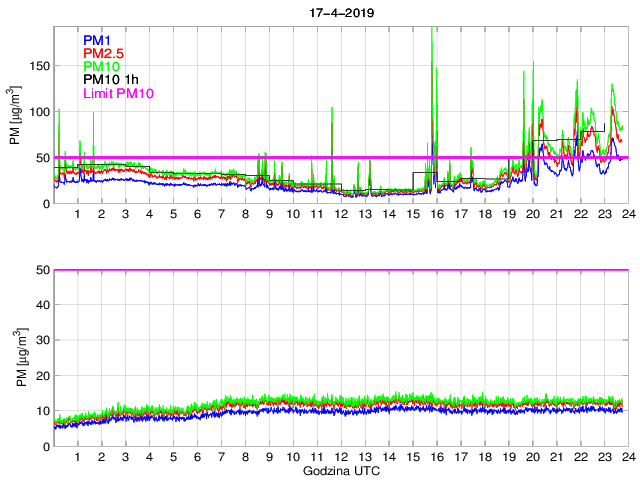Click the chart title 17-4-2019
Image resolution: width=640 pixels, height=480 pixels.
click(x=340, y=12)
